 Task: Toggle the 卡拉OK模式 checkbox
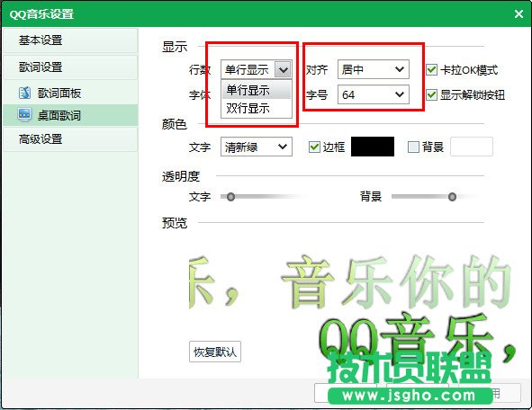coord(431,70)
